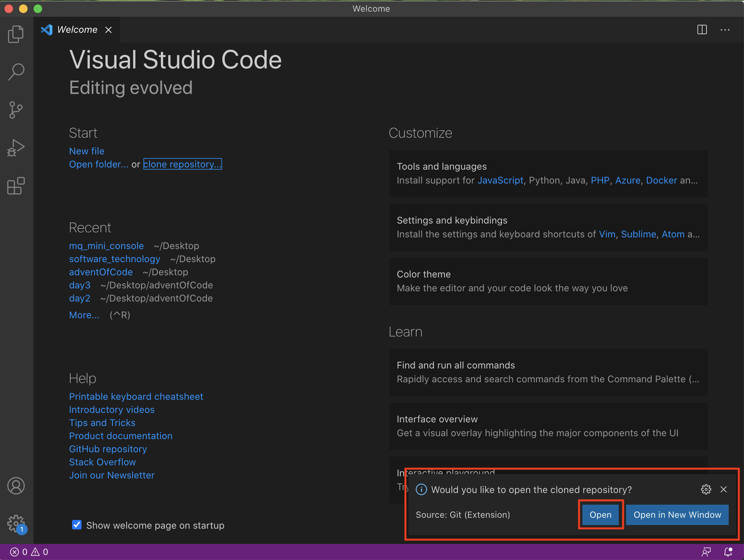Install Azure tools support
Screen dimensions: 744x560
point(628,180)
